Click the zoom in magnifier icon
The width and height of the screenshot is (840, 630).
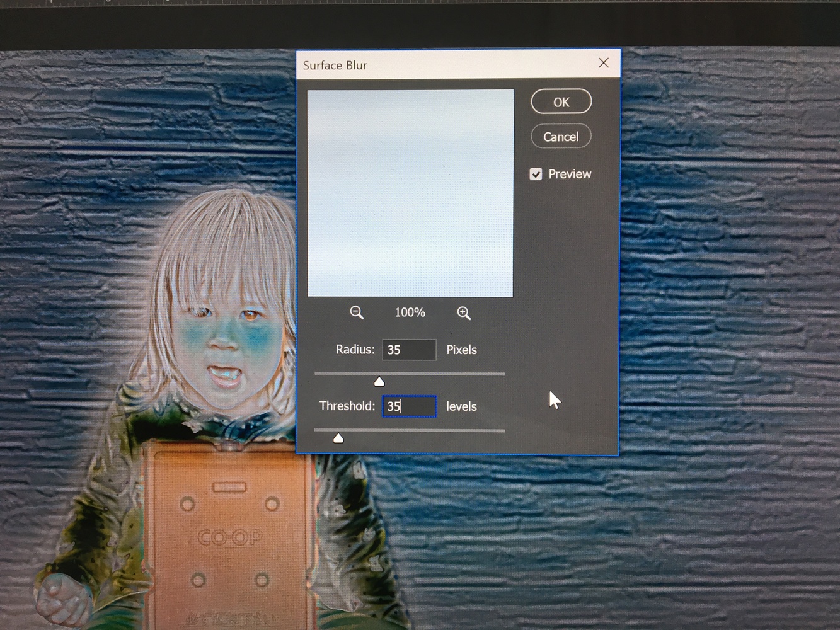[x=464, y=313]
